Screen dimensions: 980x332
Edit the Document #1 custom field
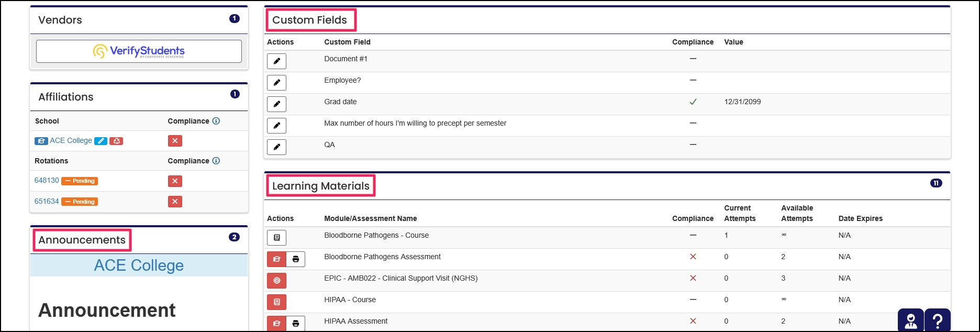[x=276, y=61]
